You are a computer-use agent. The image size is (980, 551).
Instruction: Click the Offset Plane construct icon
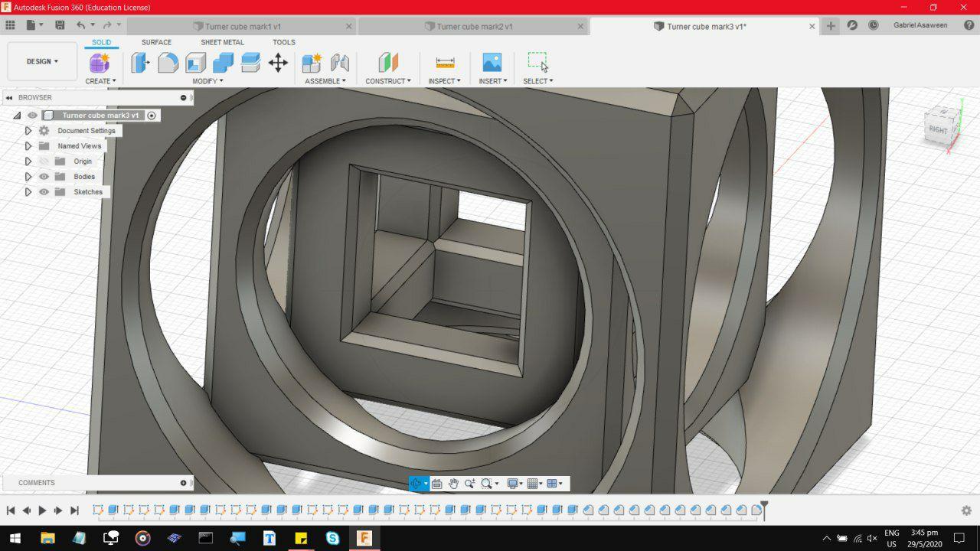click(x=388, y=63)
